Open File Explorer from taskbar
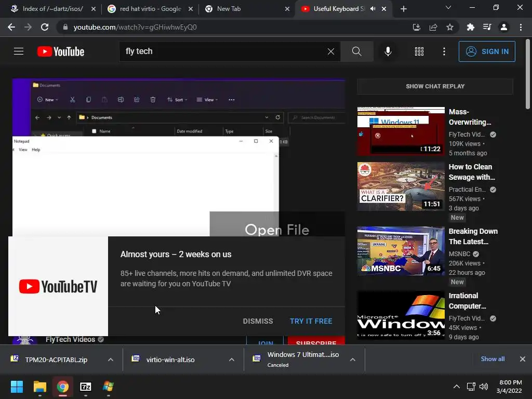Image resolution: width=532 pixels, height=399 pixels. pos(39,387)
